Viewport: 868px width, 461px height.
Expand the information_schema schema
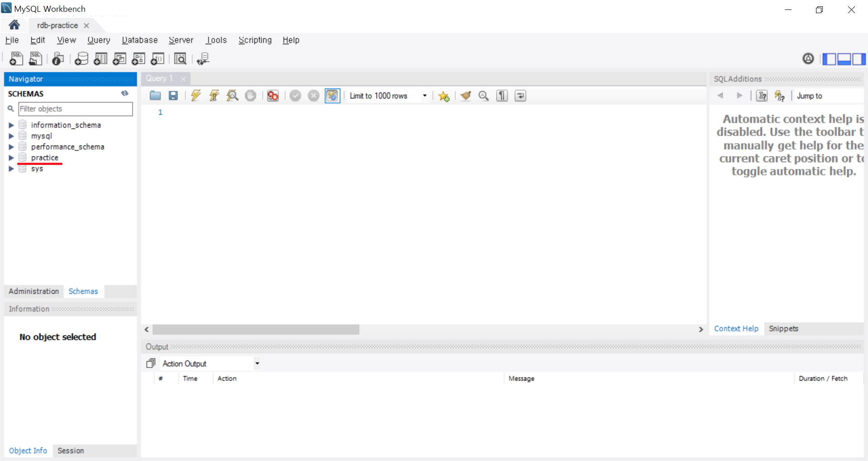11,125
